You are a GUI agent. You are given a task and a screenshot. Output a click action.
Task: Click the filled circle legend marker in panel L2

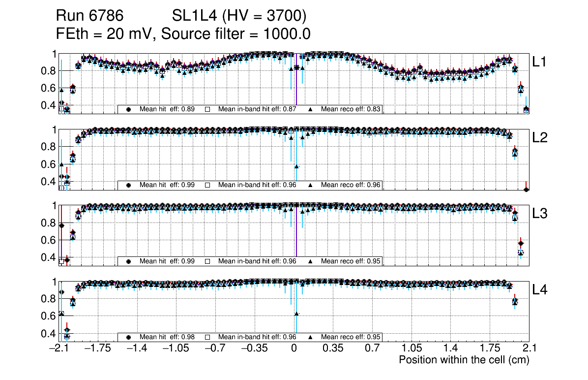(128, 185)
